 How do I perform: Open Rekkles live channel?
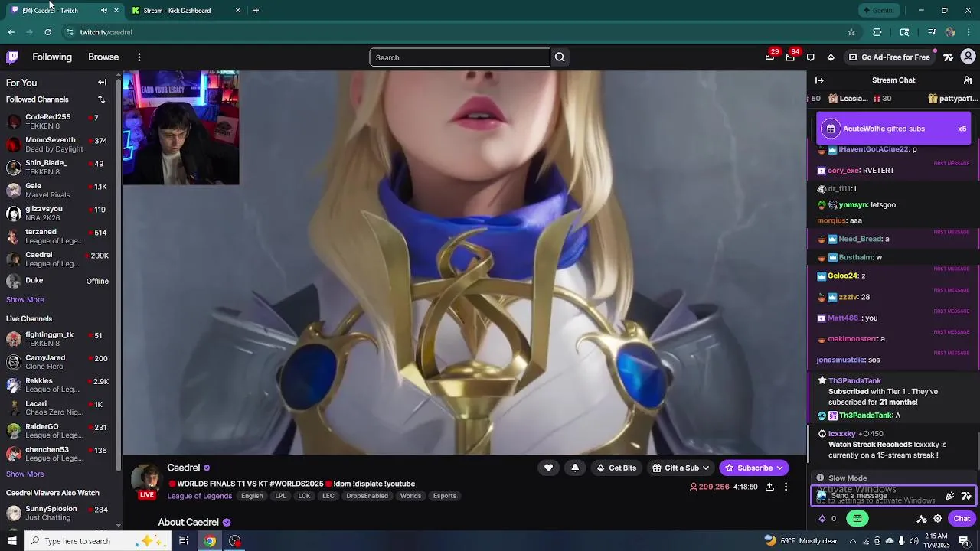point(58,385)
